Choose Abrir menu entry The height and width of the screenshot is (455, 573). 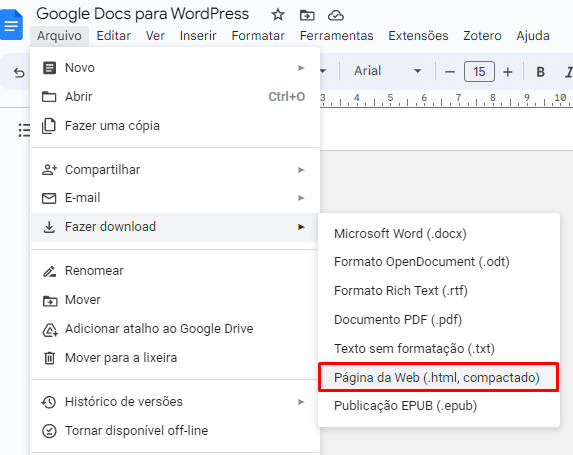tap(175, 97)
